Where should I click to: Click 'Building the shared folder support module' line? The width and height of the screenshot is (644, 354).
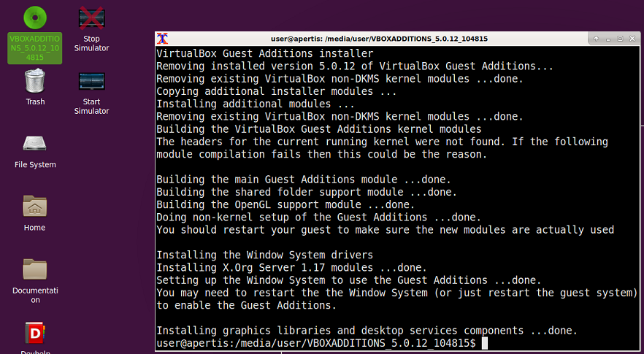(307, 192)
